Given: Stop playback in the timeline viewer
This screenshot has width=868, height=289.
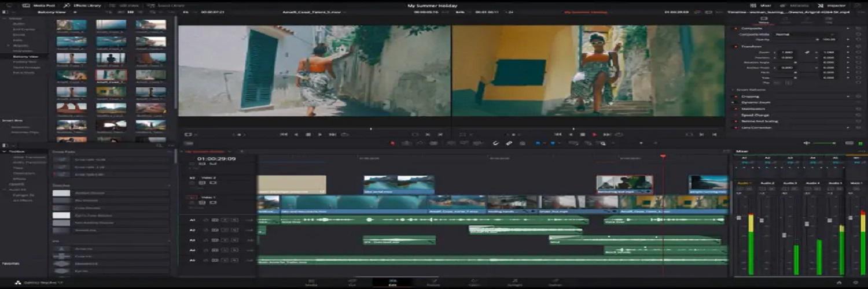Looking at the screenshot, I should pos(583,134).
